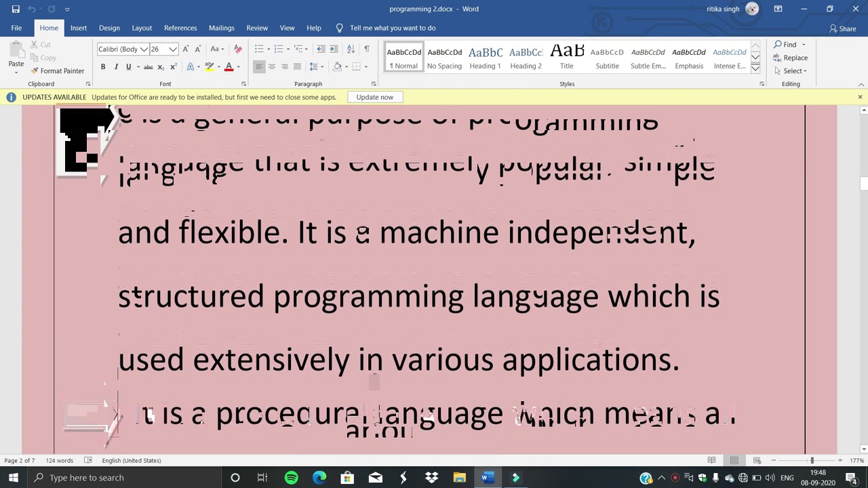Increase font size with Grow Font icon
Image resolution: width=868 pixels, height=488 pixels.
[x=186, y=49]
